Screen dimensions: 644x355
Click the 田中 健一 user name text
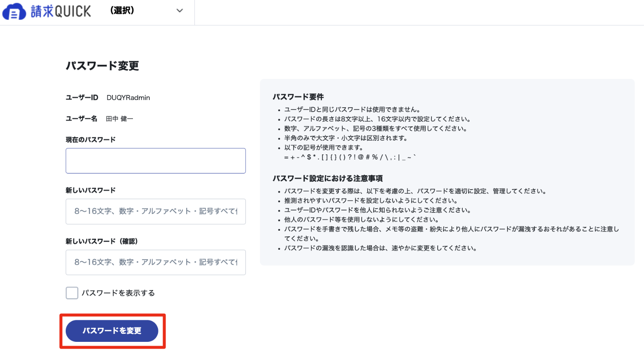[119, 119]
